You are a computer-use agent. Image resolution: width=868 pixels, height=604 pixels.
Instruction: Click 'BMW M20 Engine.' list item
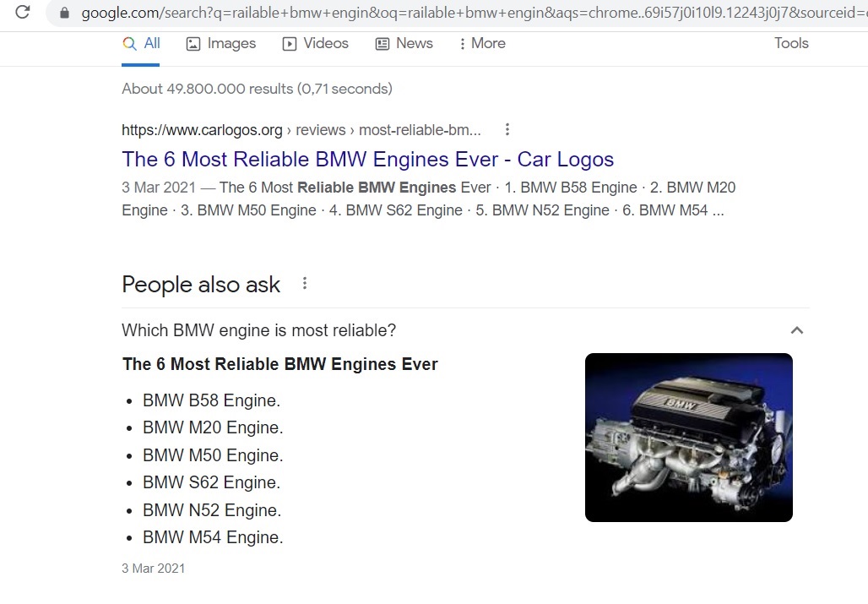(x=213, y=427)
